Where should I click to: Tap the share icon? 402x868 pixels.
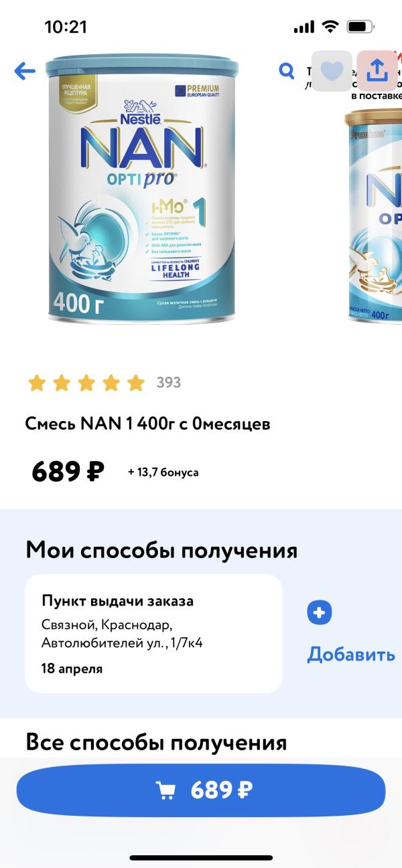[377, 70]
